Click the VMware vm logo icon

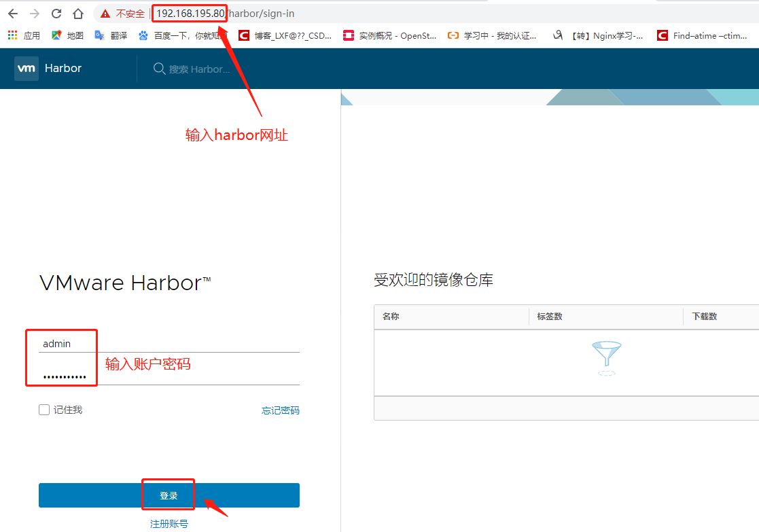[27, 69]
